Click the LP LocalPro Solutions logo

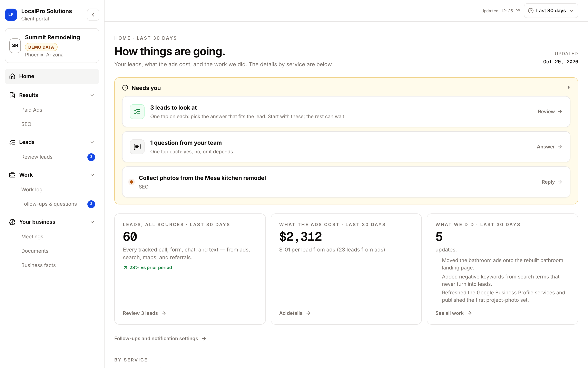(11, 15)
